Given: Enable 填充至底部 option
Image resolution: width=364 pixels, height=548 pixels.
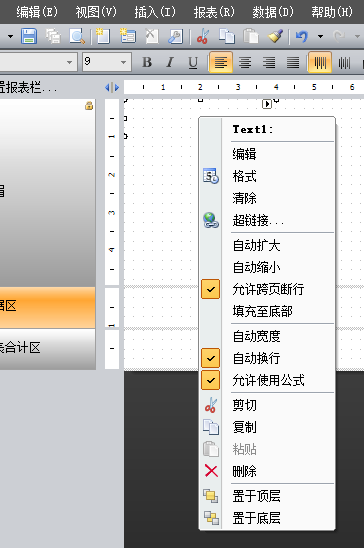Looking at the screenshot, I should (267, 311).
